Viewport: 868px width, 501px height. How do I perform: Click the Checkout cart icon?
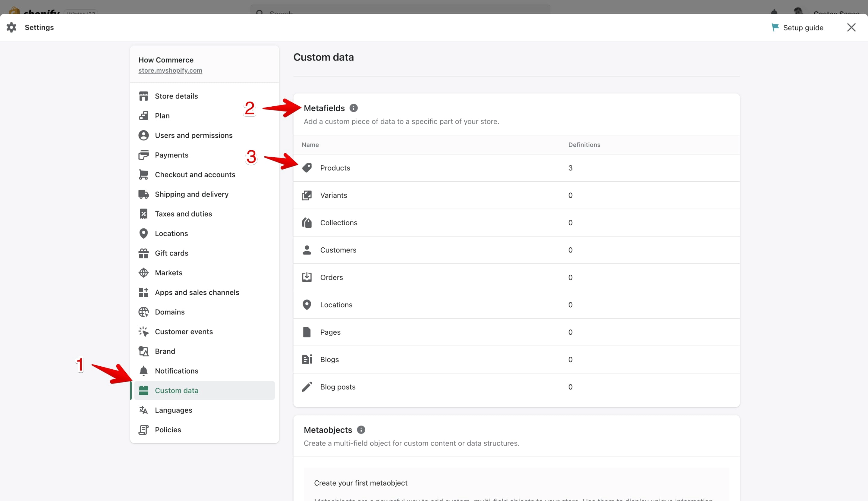coord(143,175)
